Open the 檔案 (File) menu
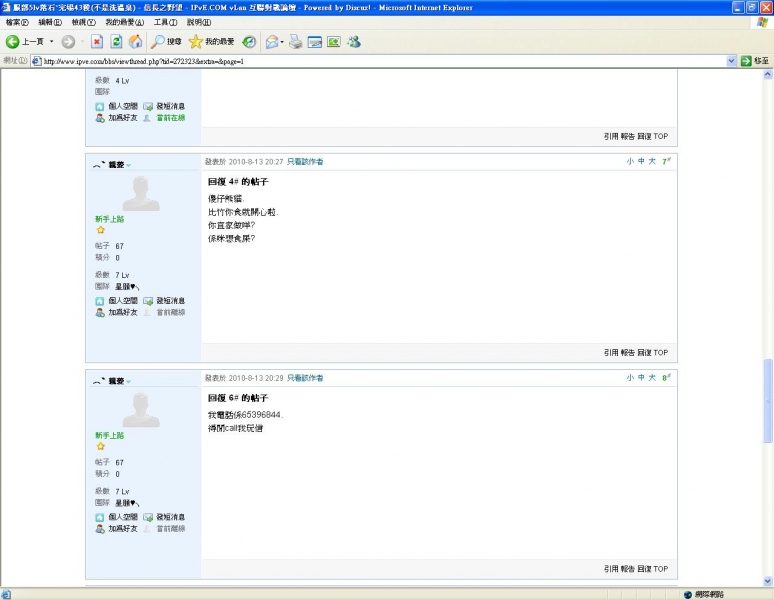This screenshot has height=600, width=774. (17, 22)
